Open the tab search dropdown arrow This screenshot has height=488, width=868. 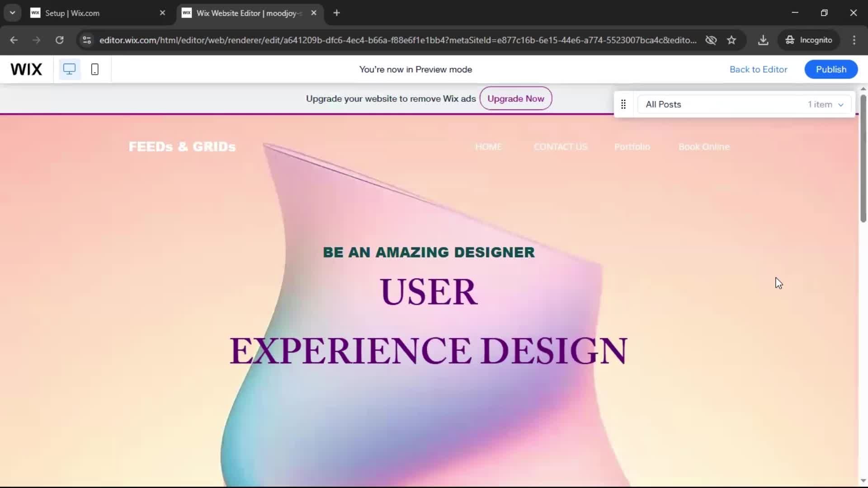[x=13, y=13]
